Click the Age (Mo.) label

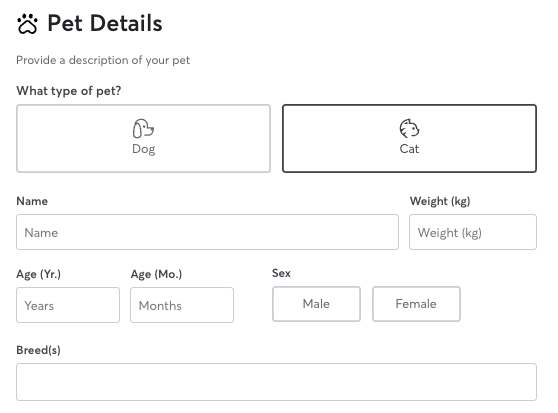click(156, 274)
